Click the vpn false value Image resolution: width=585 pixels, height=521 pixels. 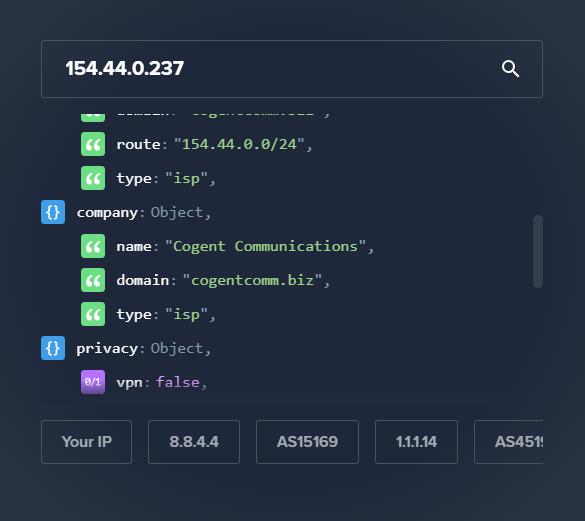(178, 382)
